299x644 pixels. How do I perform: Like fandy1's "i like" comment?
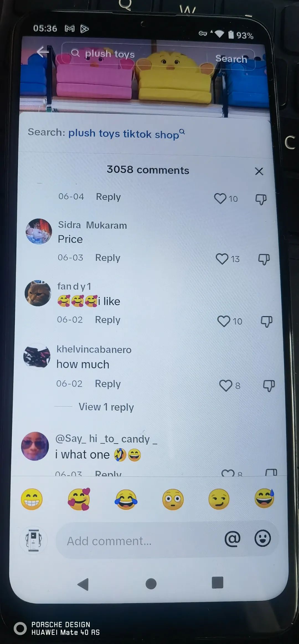pyautogui.click(x=224, y=321)
